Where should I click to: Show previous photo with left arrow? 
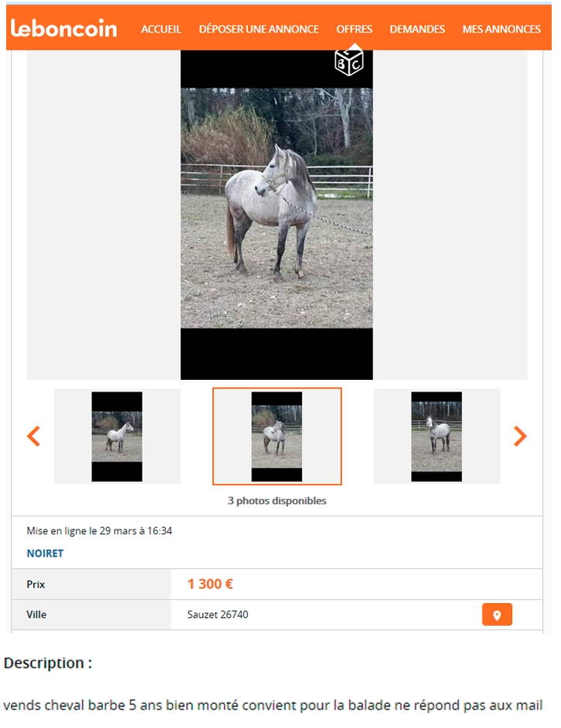[33, 436]
